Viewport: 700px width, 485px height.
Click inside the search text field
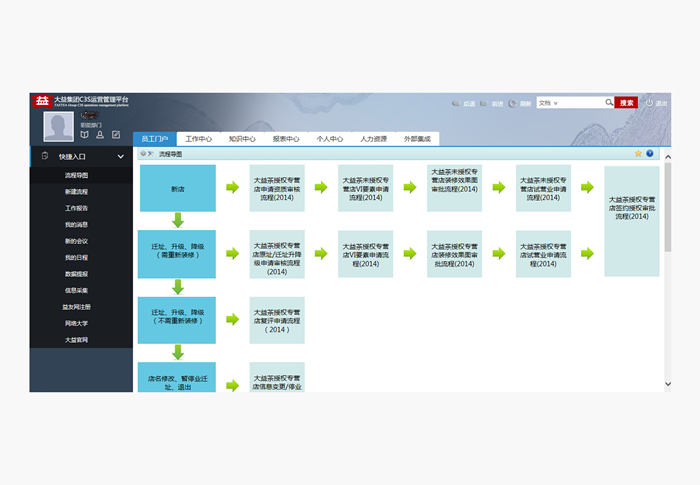point(582,103)
